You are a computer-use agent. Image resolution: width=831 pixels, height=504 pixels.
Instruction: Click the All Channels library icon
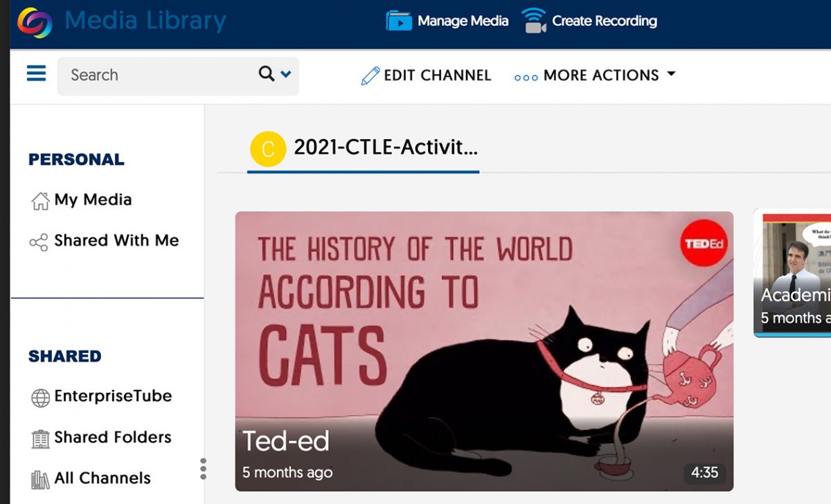[x=41, y=478]
